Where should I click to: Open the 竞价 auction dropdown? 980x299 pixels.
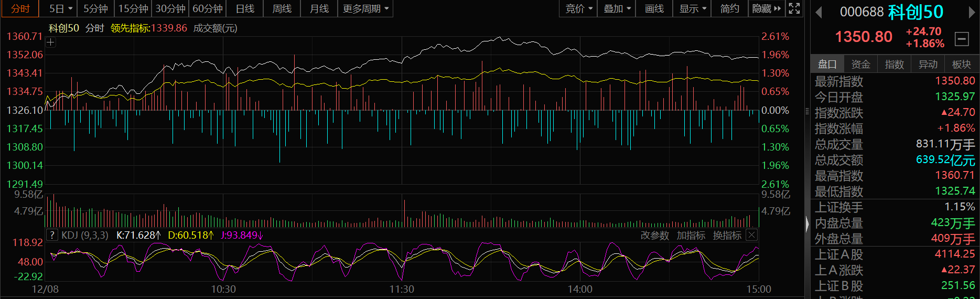tap(578, 8)
